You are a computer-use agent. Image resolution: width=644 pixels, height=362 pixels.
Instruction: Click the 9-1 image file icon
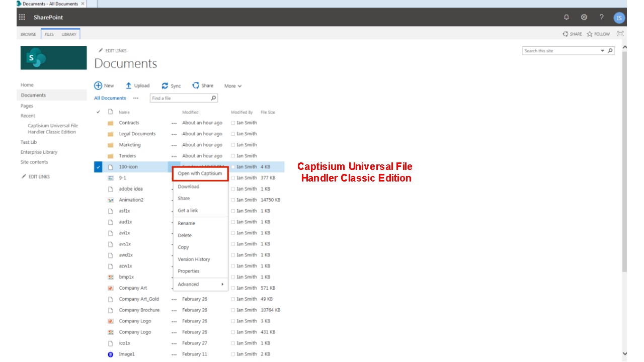tap(110, 178)
